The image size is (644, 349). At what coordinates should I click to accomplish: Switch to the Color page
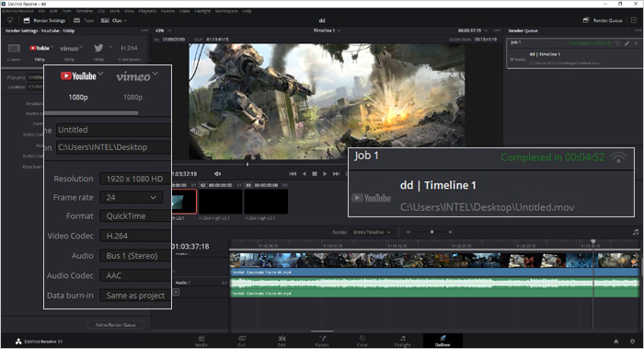(362, 342)
